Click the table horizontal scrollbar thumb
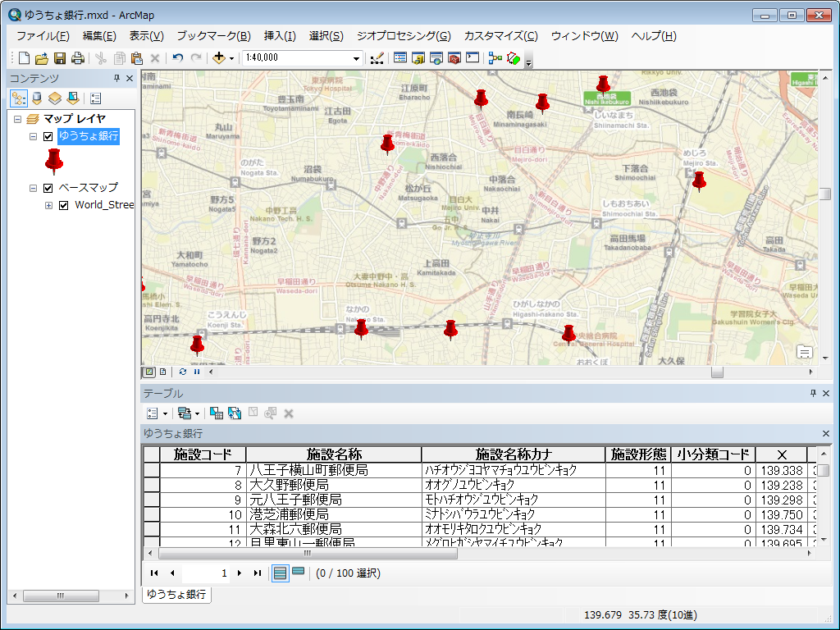 point(308,554)
